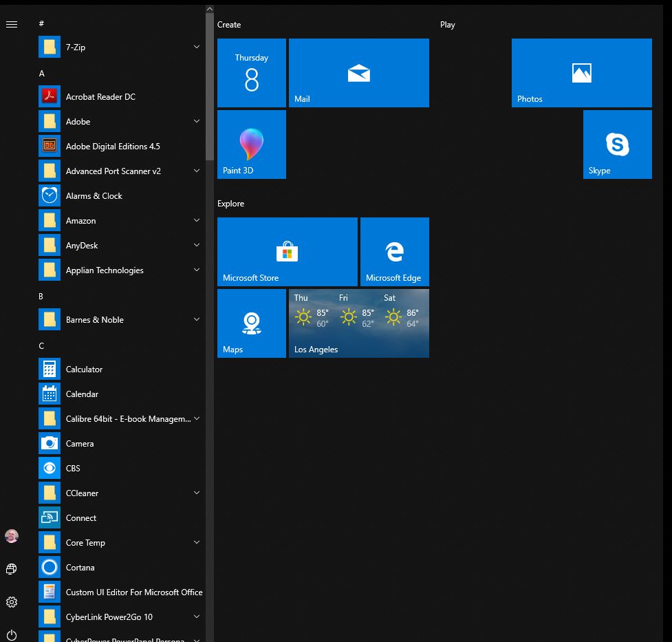Open the Los Angeles weather tile
The height and width of the screenshot is (642, 672).
(x=359, y=323)
